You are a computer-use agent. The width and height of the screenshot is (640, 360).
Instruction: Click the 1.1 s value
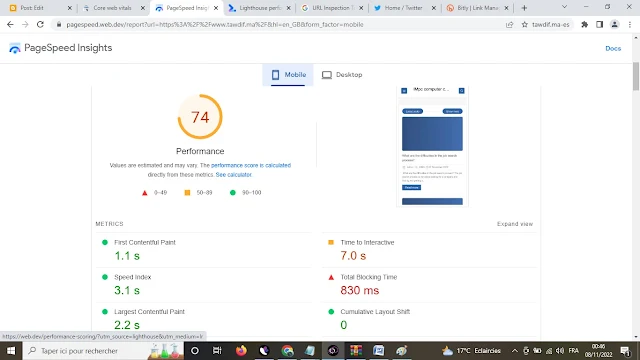(x=127, y=256)
